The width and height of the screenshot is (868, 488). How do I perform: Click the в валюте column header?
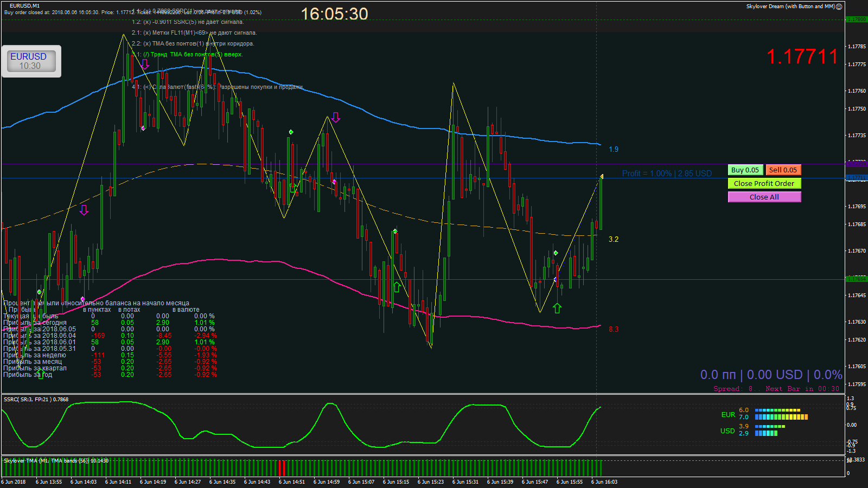186,310
